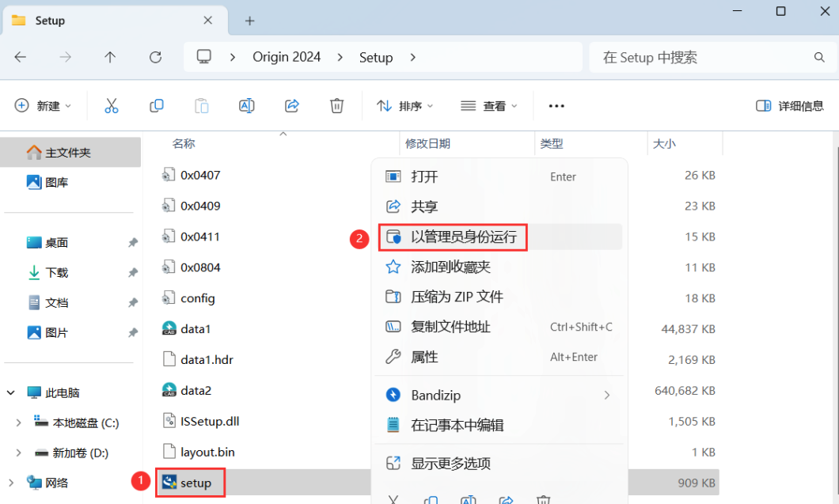Click Origin 2024 in the breadcrumb
Screen dimensions: 839x504
pyautogui.click(x=287, y=57)
